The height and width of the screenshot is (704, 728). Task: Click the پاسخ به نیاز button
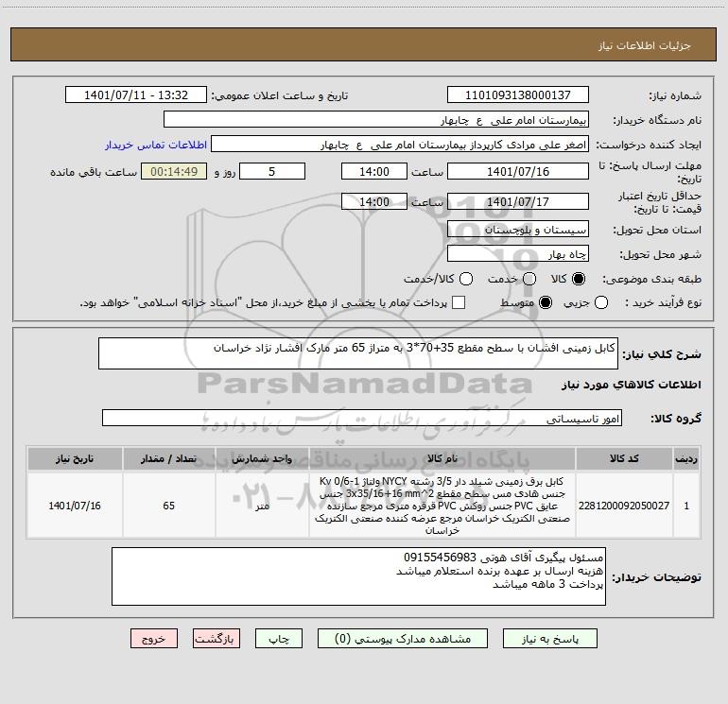[549, 639]
